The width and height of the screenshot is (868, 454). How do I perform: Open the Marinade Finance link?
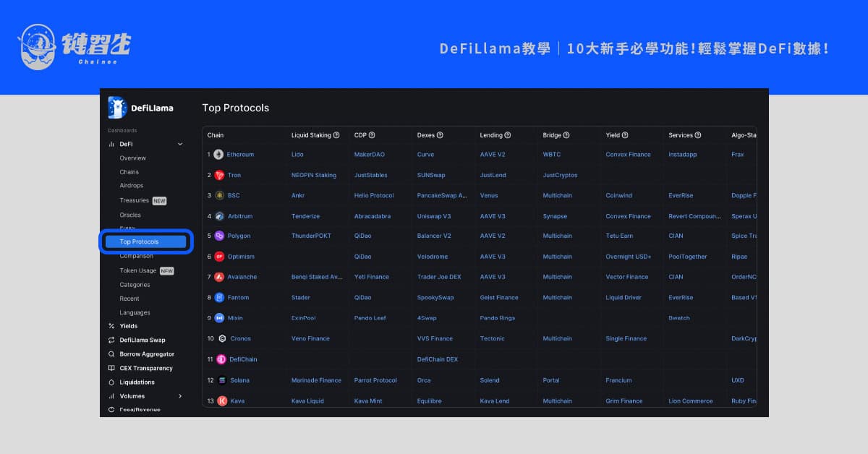click(x=316, y=380)
